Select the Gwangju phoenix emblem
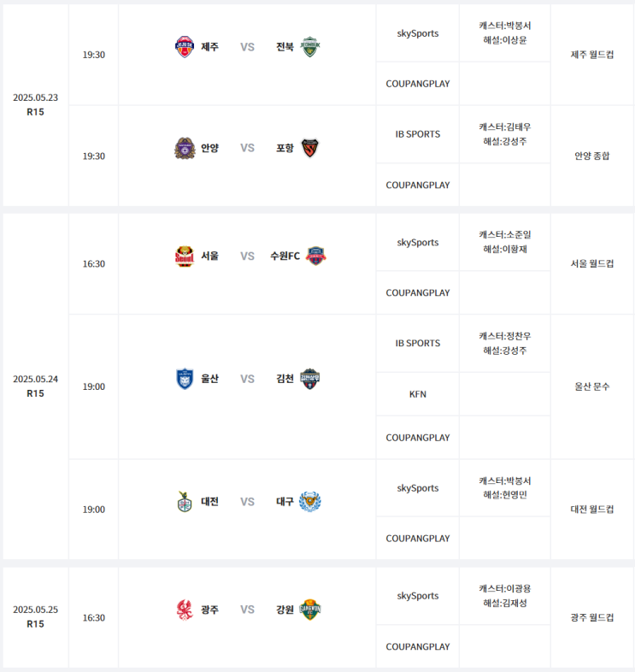The height and width of the screenshot is (672, 635). coord(185,610)
